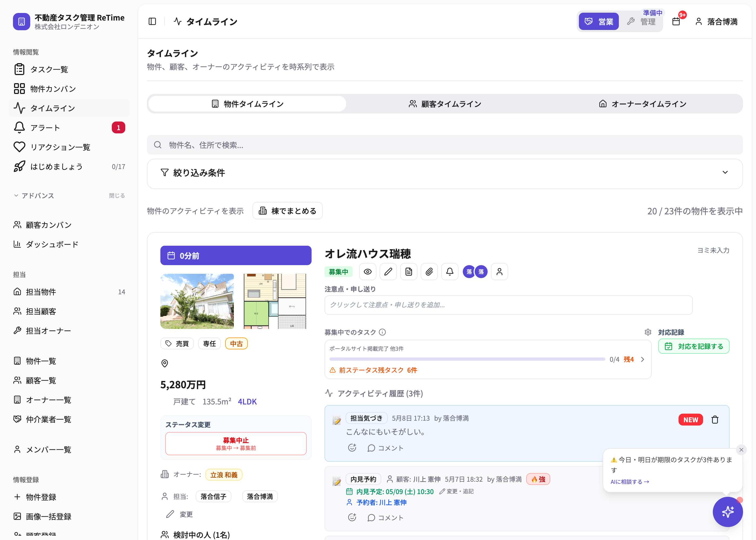
Task: Select the オーナータイムライン tab
Action: tap(642, 104)
